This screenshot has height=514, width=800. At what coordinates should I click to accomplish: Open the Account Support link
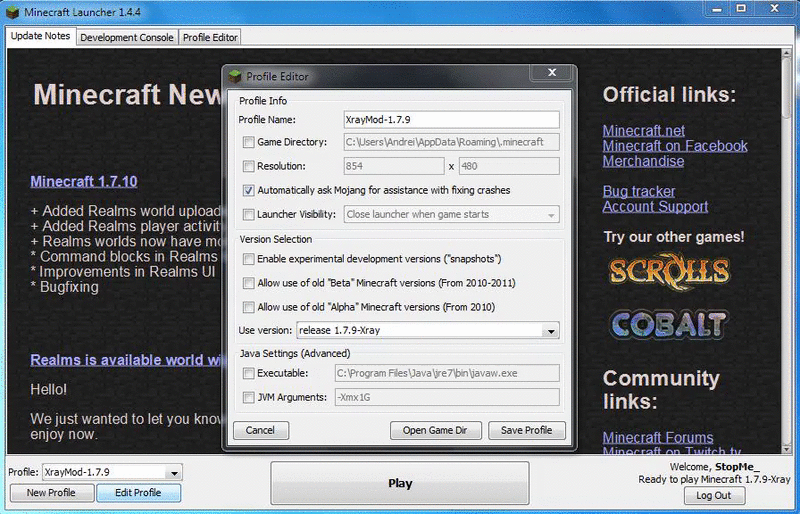(x=655, y=207)
